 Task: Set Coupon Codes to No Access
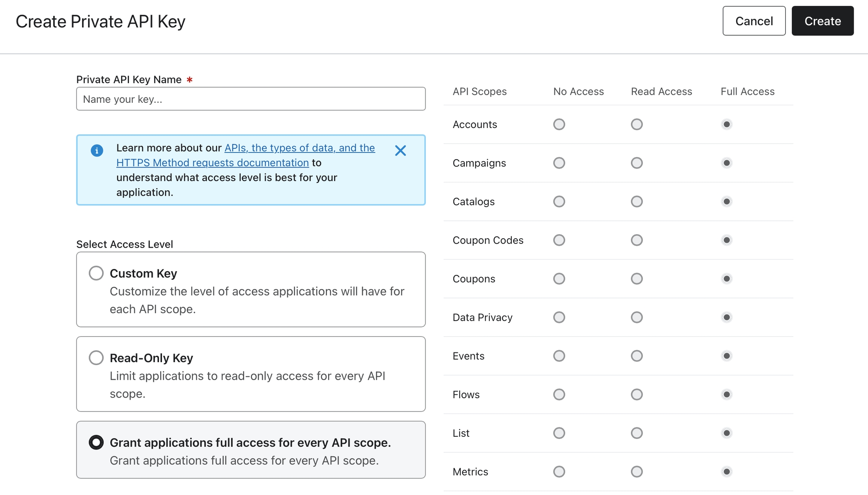(559, 240)
